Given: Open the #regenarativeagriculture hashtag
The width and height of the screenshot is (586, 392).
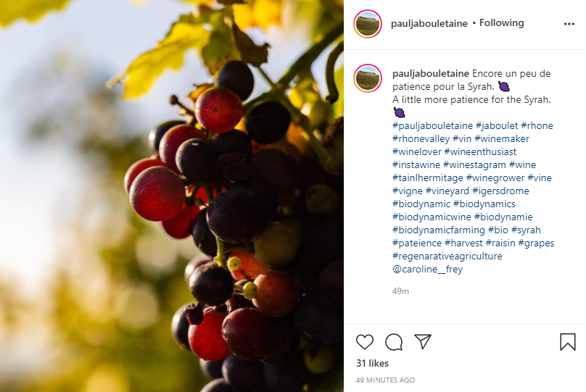Looking at the screenshot, I should pos(447,256).
